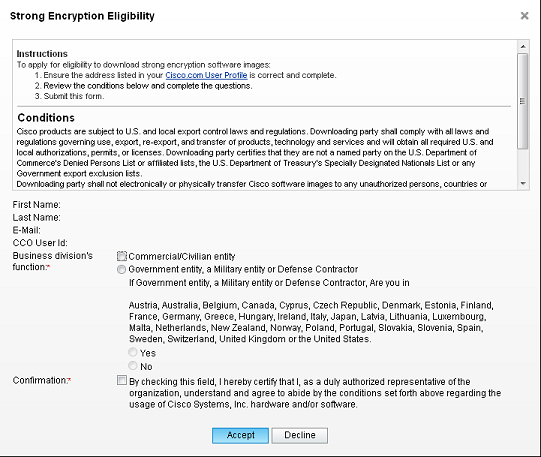Click the Decline button
This screenshot has height=457, width=541.
(x=299, y=436)
